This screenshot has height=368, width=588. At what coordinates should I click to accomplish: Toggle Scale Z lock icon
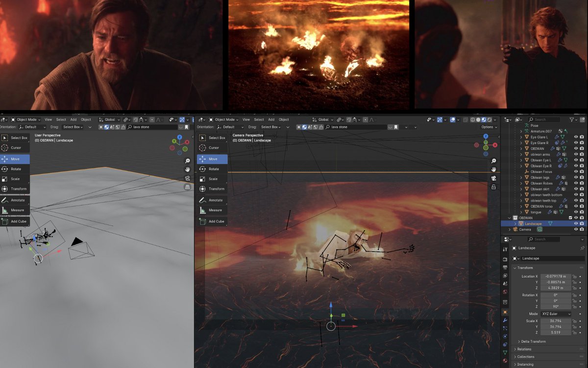tap(574, 332)
